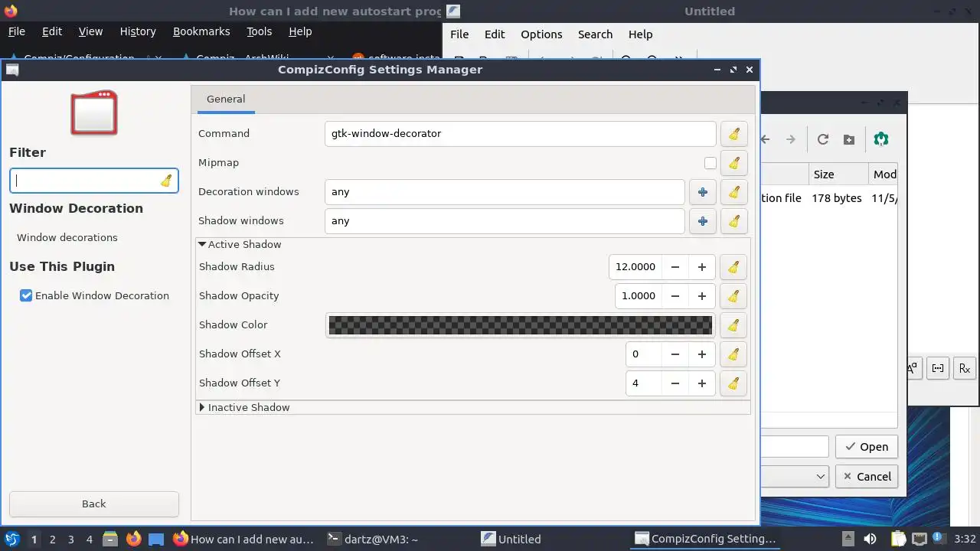Screen dimensions: 980x551
Task: Open the clipboard manager tray icon
Action: click(898, 539)
